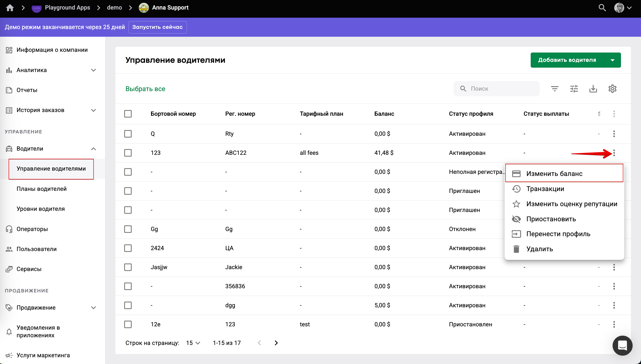Open the table settings gear icon
Image resolution: width=641 pixels, height=364 pixels.
coord(612,89)
